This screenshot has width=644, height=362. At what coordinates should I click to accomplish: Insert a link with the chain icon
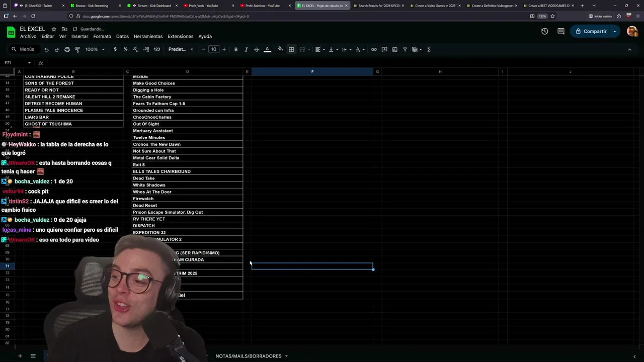pos(374,49)
